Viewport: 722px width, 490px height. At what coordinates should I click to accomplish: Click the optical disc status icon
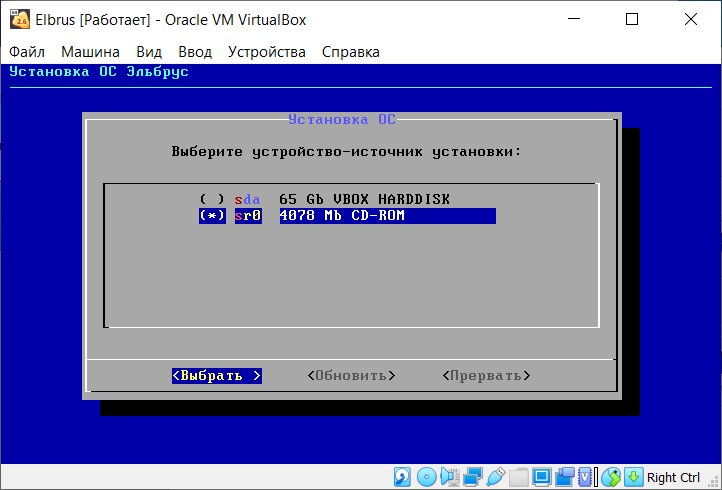tap(427, 477)
